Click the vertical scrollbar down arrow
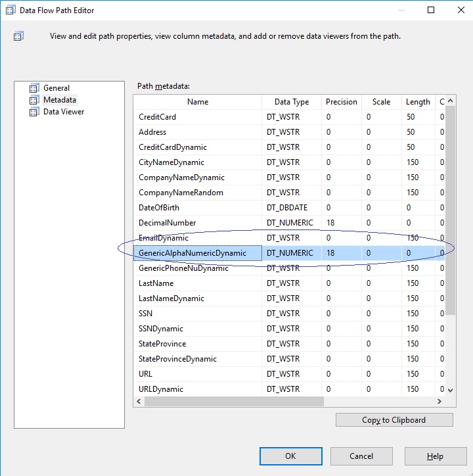 pos(450,390)
